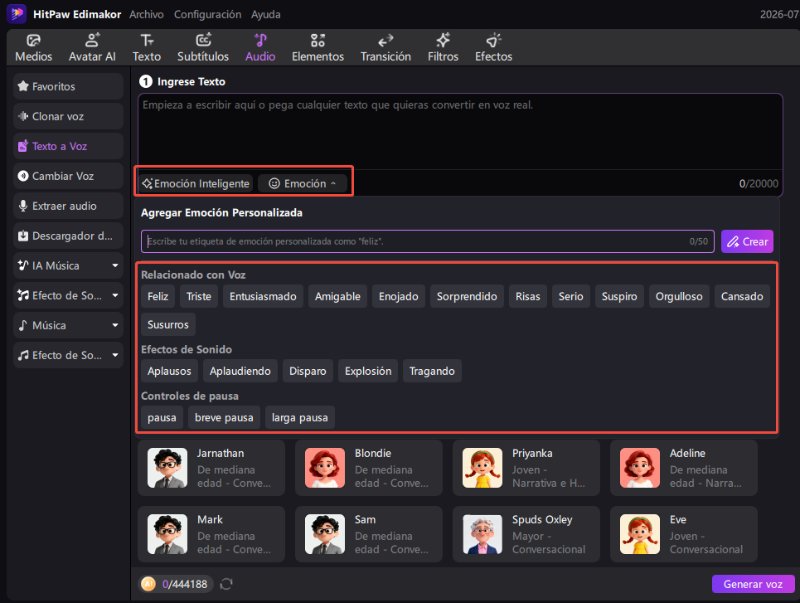800x603 pixels.
Task: Refresh the AI credits counter
Action: pyautogui.click(x=226, y=584)
